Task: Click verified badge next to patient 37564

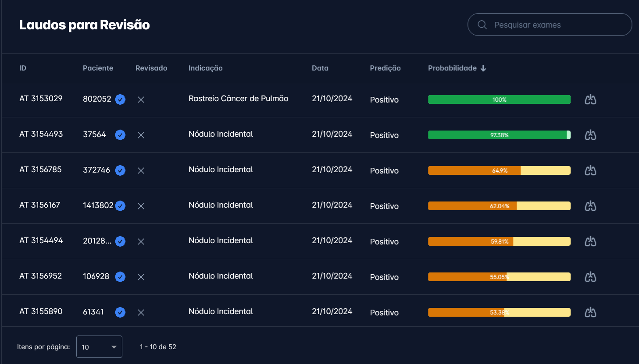Action: pyautogui.click(x=120, y=135)
